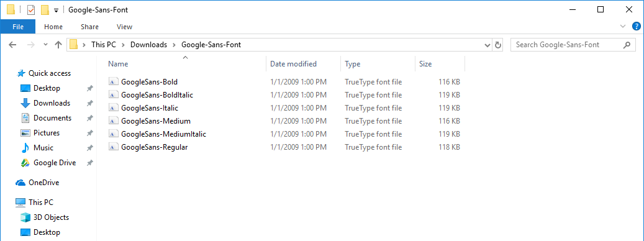Switch to the Share ribbon tab
This screenshot has height=241, width=644.
coord(89,27)
